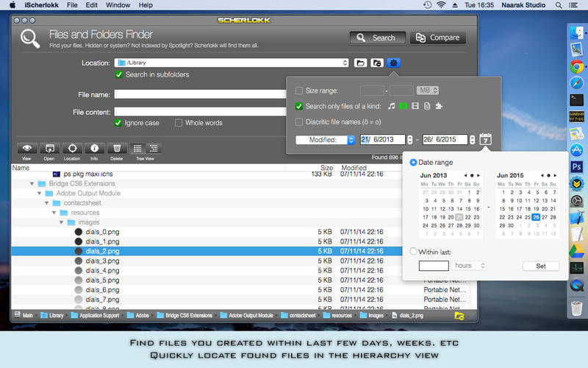Collapse resources folder
Screen dimensions: 588x368
(54, 213)
